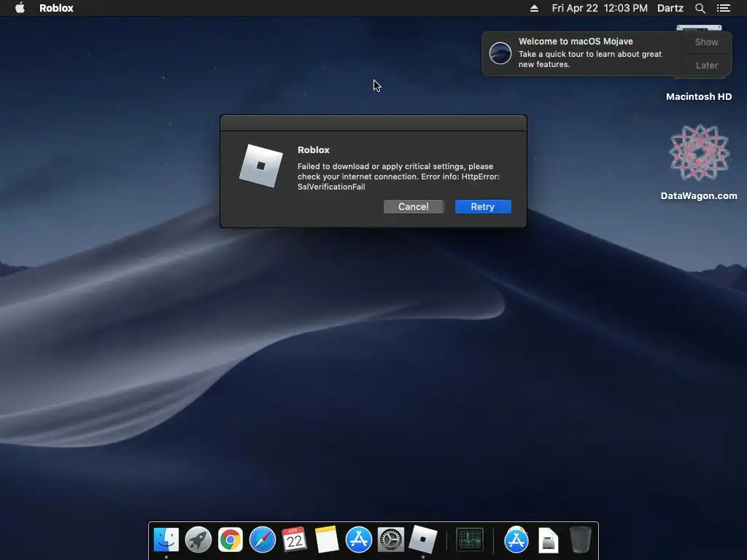Click the eject icon in the menu bar

click(x=534, y=8)
